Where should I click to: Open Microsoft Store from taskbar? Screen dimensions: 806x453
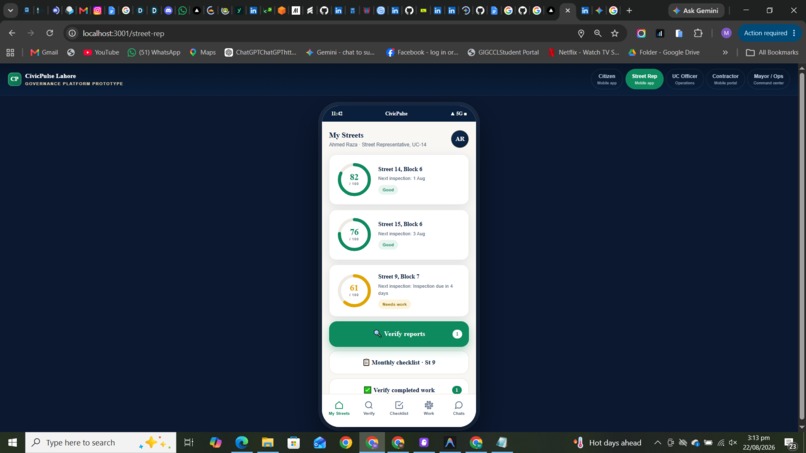(x=294, y=443)
